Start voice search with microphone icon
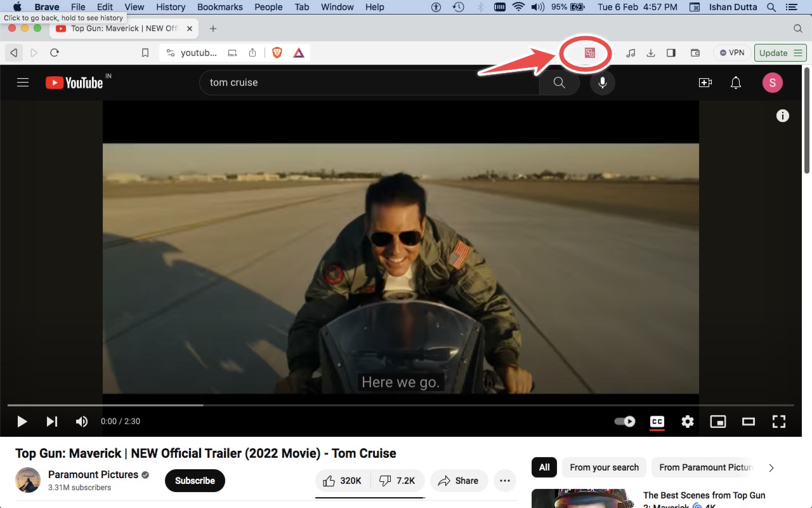The width and height of the screenshot is (812, 508). [603, 83]
